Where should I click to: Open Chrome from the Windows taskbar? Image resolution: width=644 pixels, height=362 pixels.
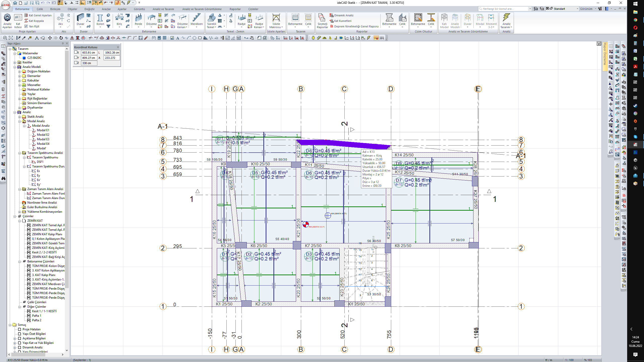635,20
